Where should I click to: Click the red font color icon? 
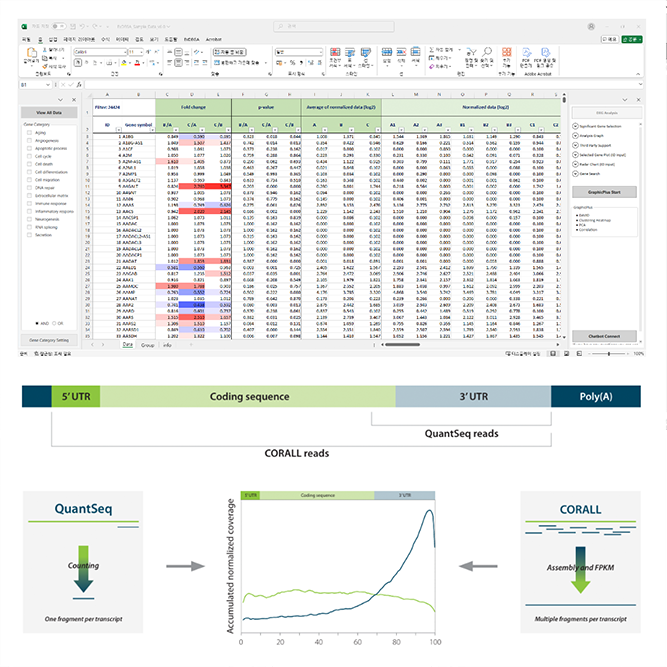pos(137,63)
